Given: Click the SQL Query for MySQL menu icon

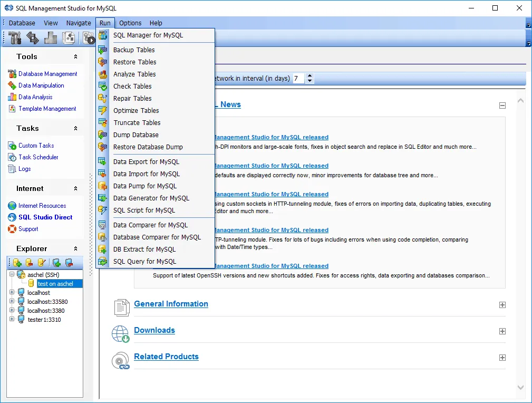Looking at the screenshot, I should click(x=102, y=262).
